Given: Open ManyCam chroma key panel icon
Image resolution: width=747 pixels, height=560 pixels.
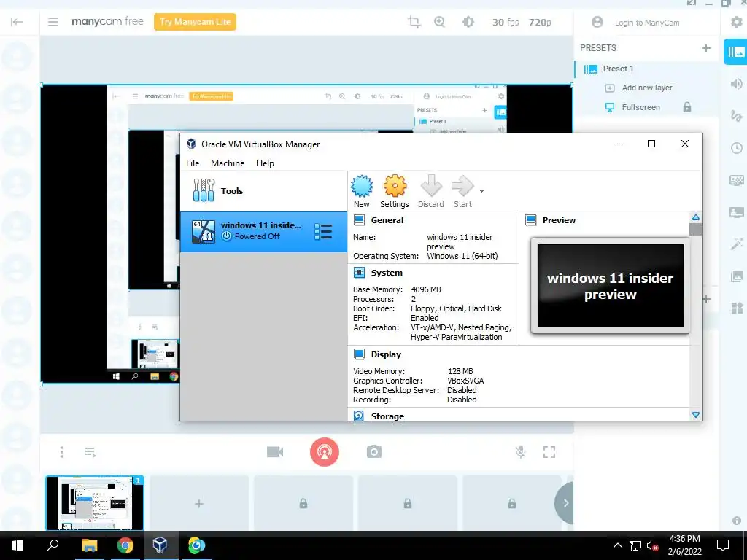Looking at the screenshot, I should 737,180.
